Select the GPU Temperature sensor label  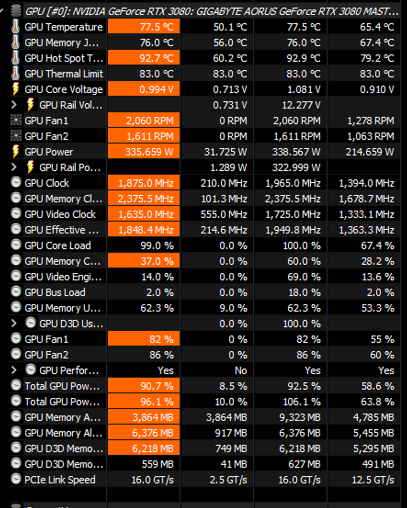[63, 27]
